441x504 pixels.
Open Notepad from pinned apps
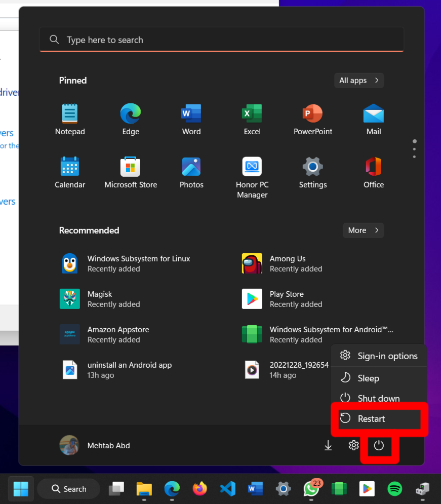70,119
